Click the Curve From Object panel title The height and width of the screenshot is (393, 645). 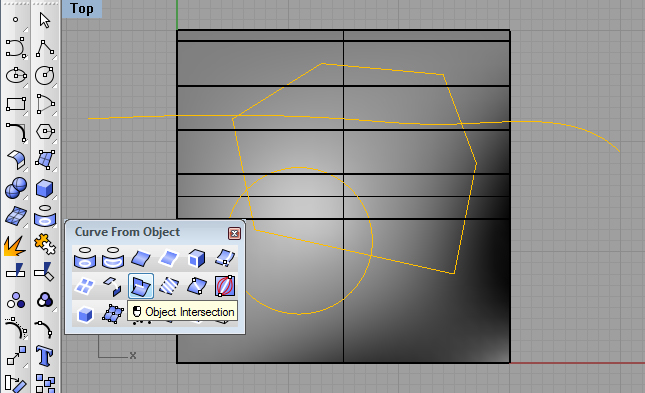pyautogui.click(x=127, y=232)
